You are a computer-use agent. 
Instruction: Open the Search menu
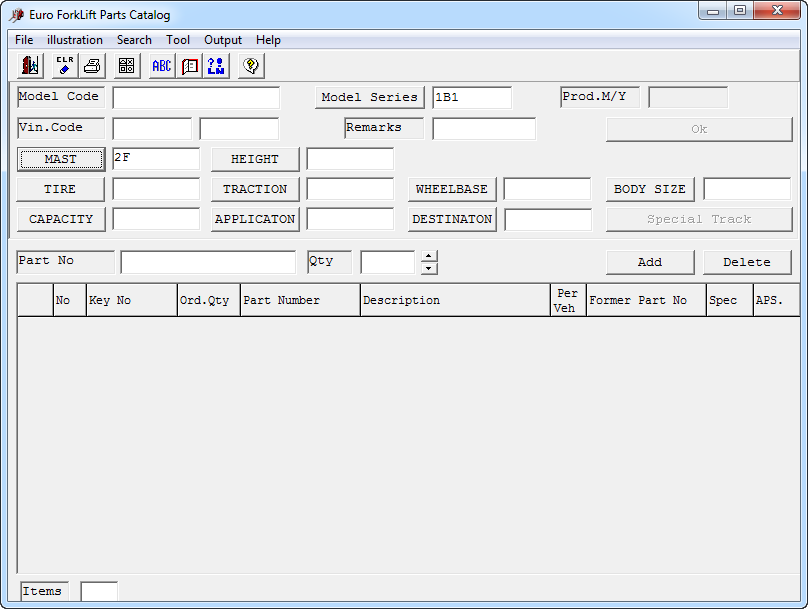click(x=134, y=40)
